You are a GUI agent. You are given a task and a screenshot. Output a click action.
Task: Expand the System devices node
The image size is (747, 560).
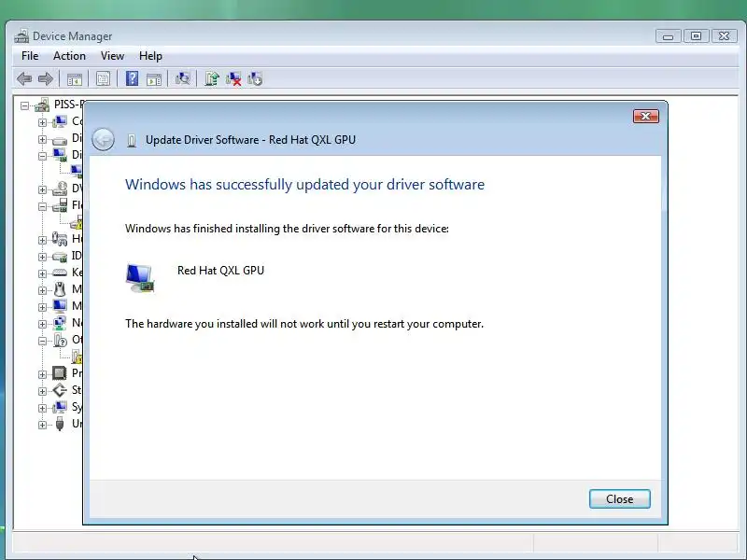pos(42,408)
